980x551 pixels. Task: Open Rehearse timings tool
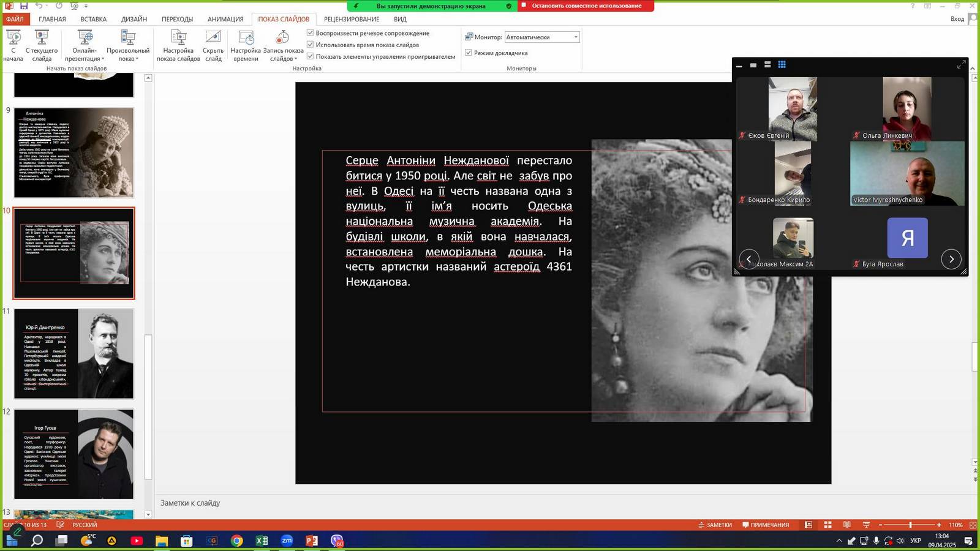point(246,46)
